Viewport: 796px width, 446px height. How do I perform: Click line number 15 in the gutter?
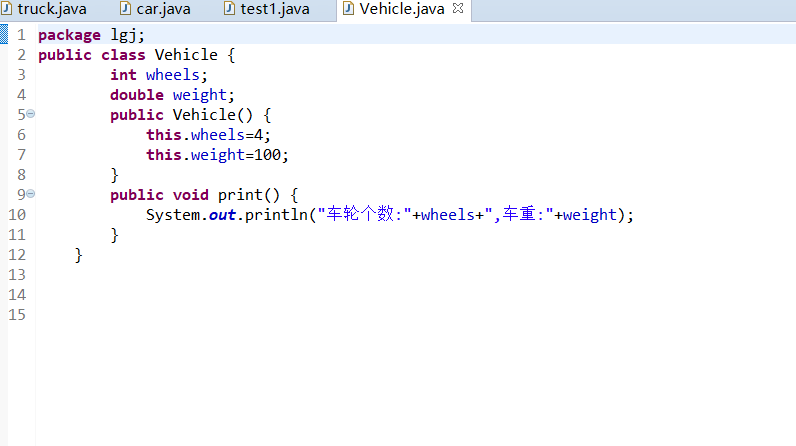(x=17, y=315)
